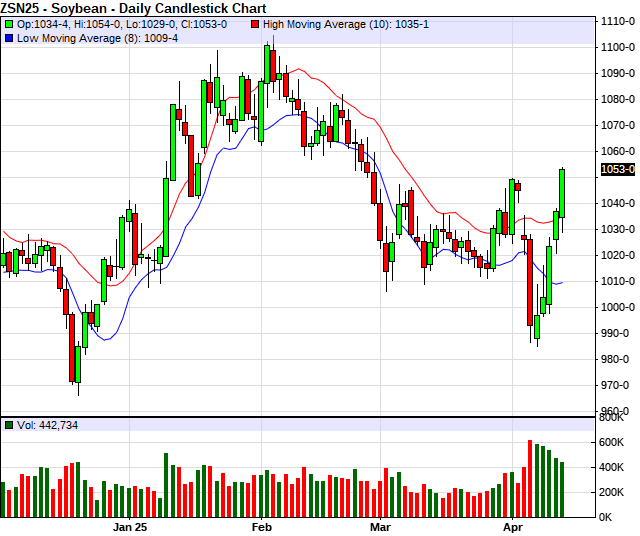The width and height of the screenshot is (640, 536).
Task: Click the Jan 25 date axis label
Action: point(129,526)
